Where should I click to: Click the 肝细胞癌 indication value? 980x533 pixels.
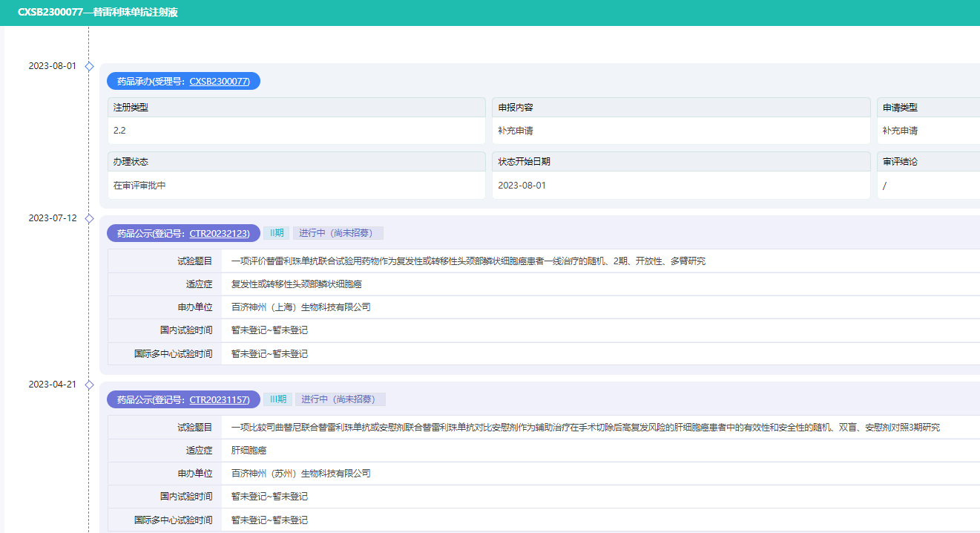click(x=249, y=451)
